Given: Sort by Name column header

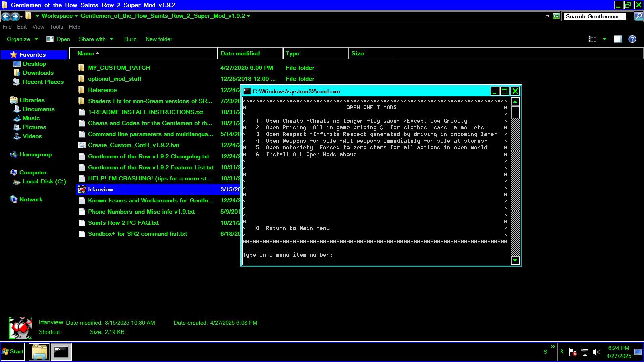Looking at the screenshot, I should point(144,53).
